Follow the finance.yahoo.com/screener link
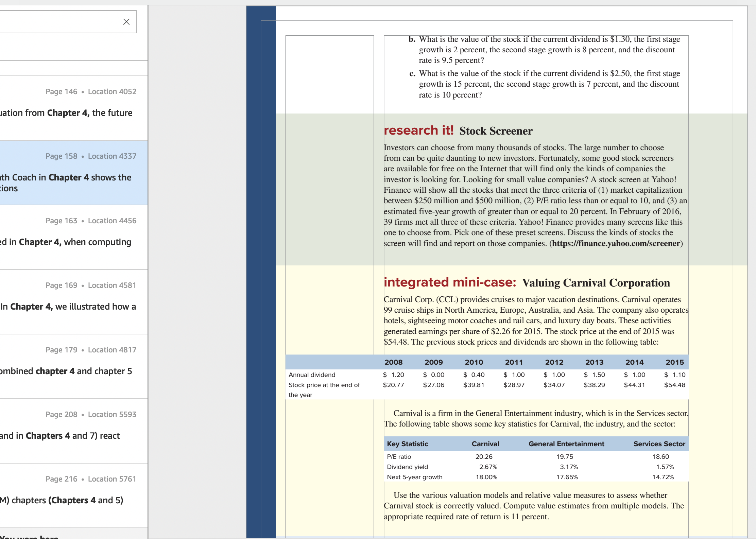The image size is (756, 539). coord(616,243)
